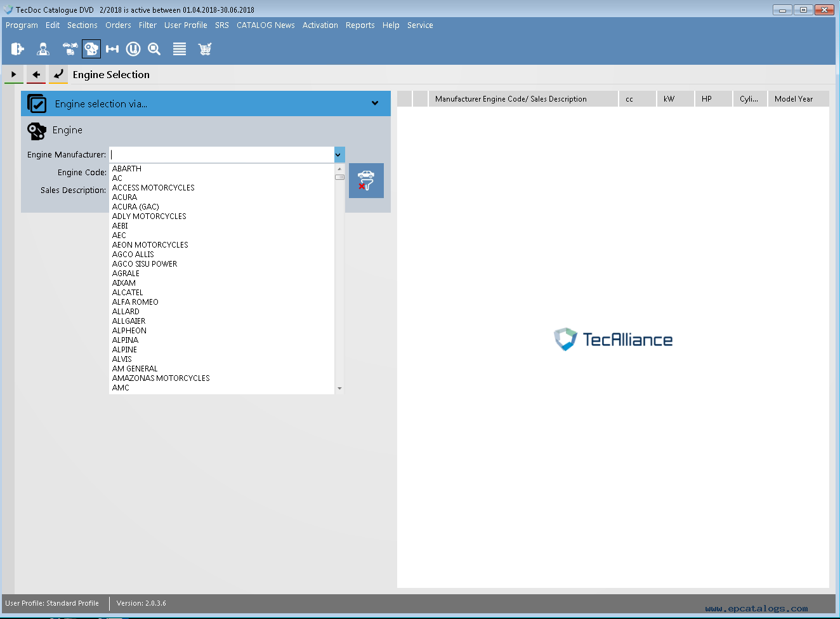Image resolution: width=840 pixels, height=619 pixels.
Task: Click the exit program door icon
Action: click(x=17, y=49)
